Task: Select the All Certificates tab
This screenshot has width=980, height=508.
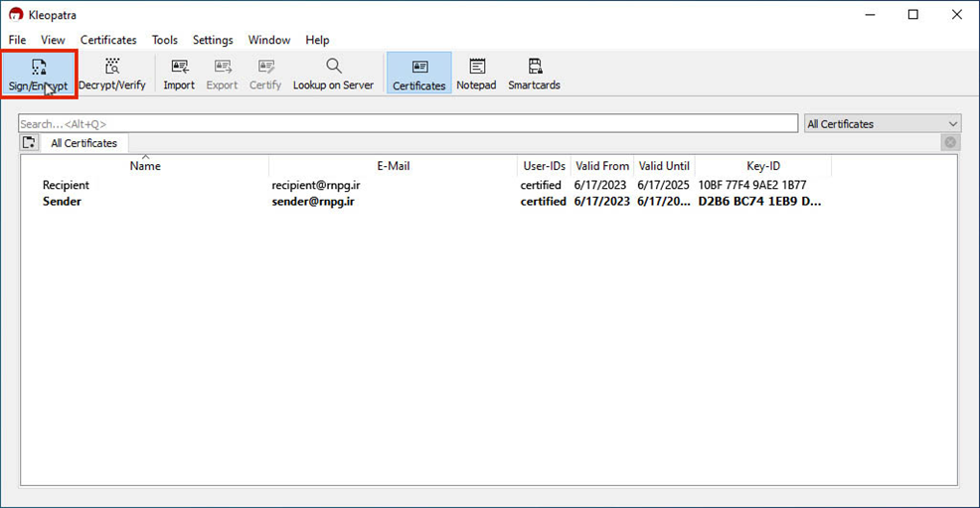Action: tap(83, 143)
